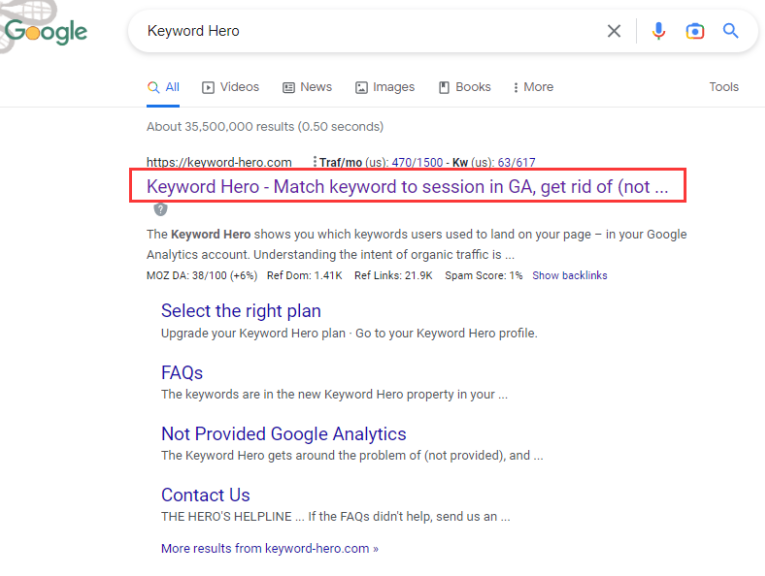Screen dimensions: 765x576
Task: Open the FAQs sitelink
Action: point(182,373)
